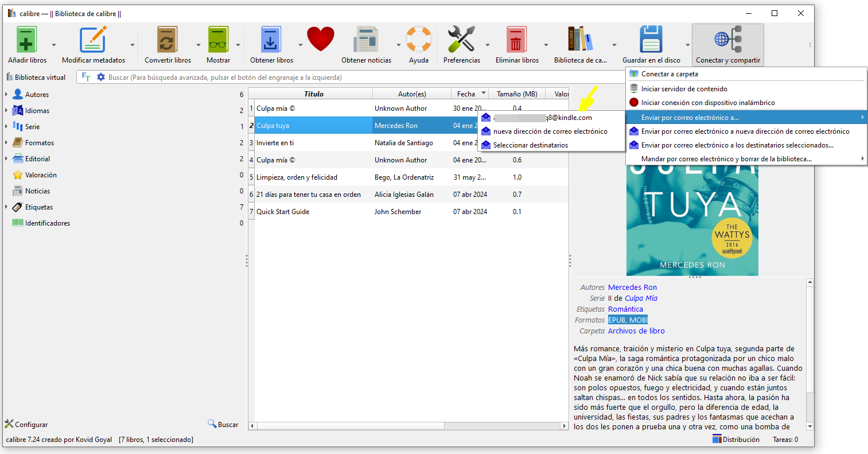Viewport: 868px width, 454px height.
Task: Open the Archivos de libro folder link
Action: (636, 331)
